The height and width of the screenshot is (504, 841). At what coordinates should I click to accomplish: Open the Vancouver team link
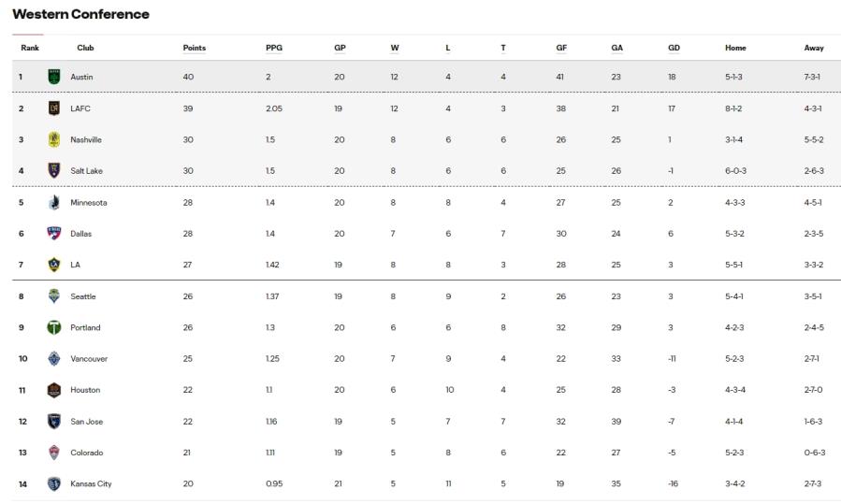(89, 359)
